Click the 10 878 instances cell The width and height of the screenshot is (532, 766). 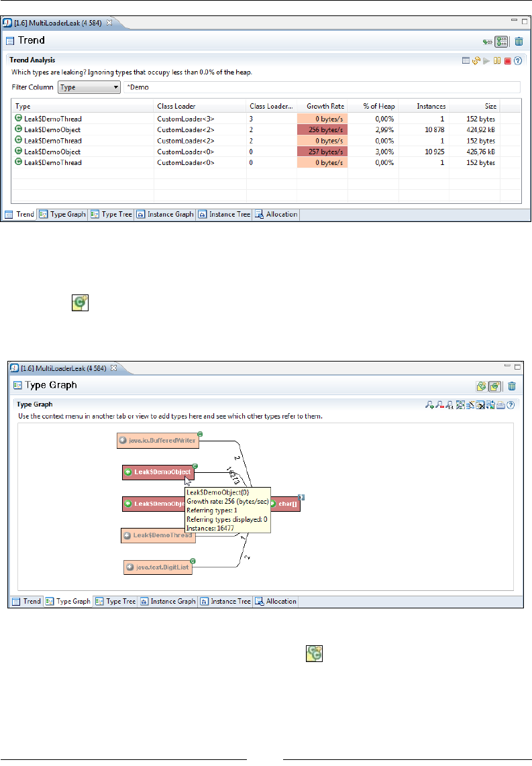(424, 130)
